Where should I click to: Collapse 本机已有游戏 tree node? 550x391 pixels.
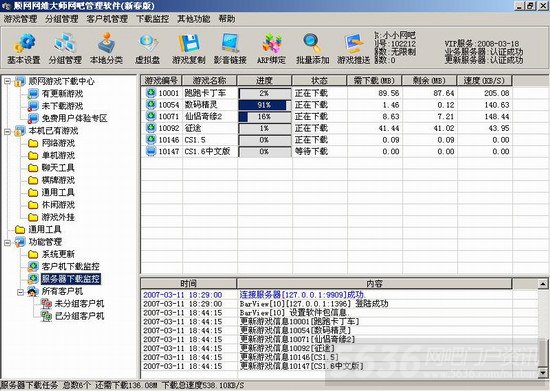pos(7,131)
